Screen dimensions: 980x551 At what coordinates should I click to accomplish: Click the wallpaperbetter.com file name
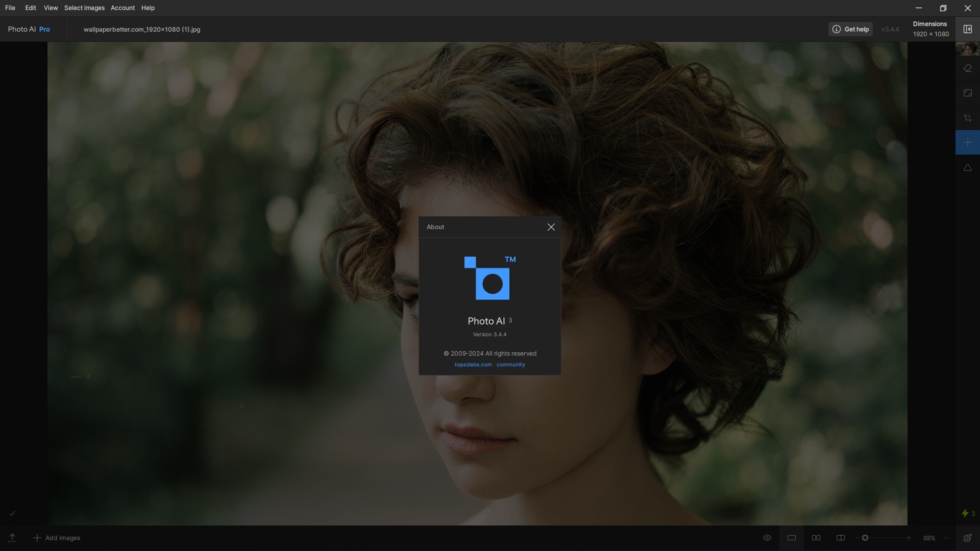click(x=142, y=30)
